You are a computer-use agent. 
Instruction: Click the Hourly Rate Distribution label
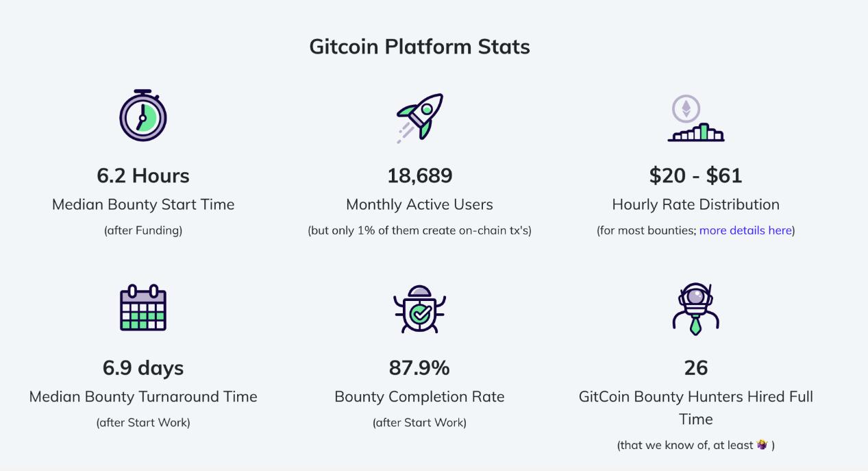(696, 204)
